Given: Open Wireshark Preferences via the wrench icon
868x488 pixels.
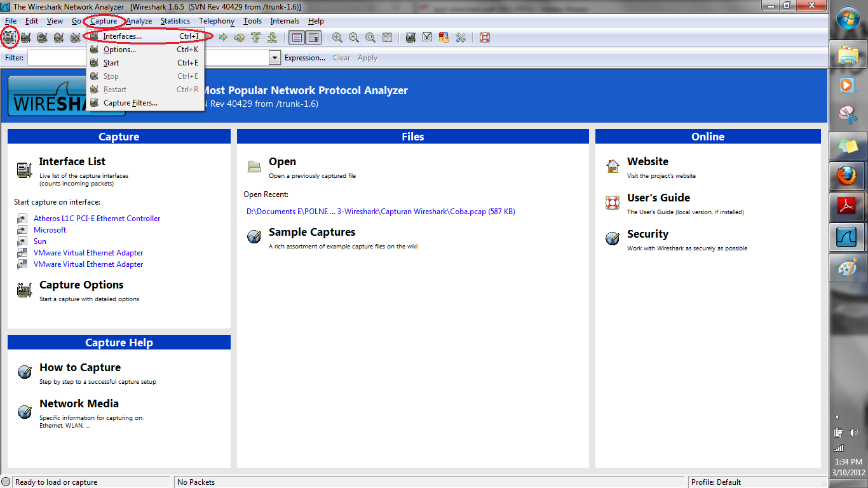Looking at the screenshot, I should click(460, 37).
